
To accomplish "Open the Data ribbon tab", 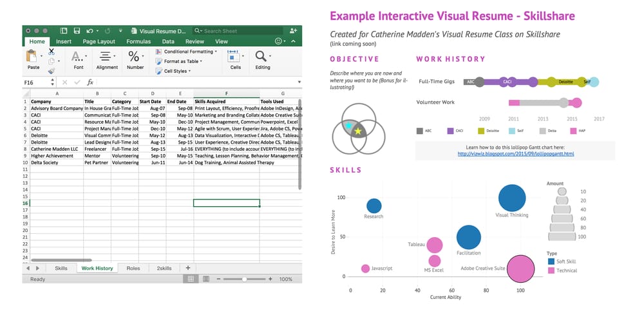I will pyautogui.click(x=168, y=41).
